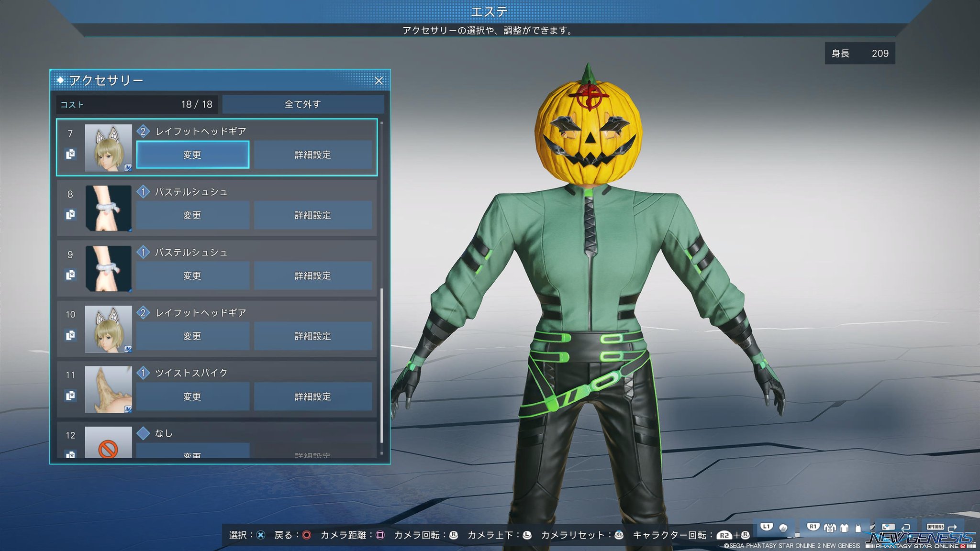Select the outerwear jacket display icon
This screenshot has height=551, width=980.
(x=830, y=528)
